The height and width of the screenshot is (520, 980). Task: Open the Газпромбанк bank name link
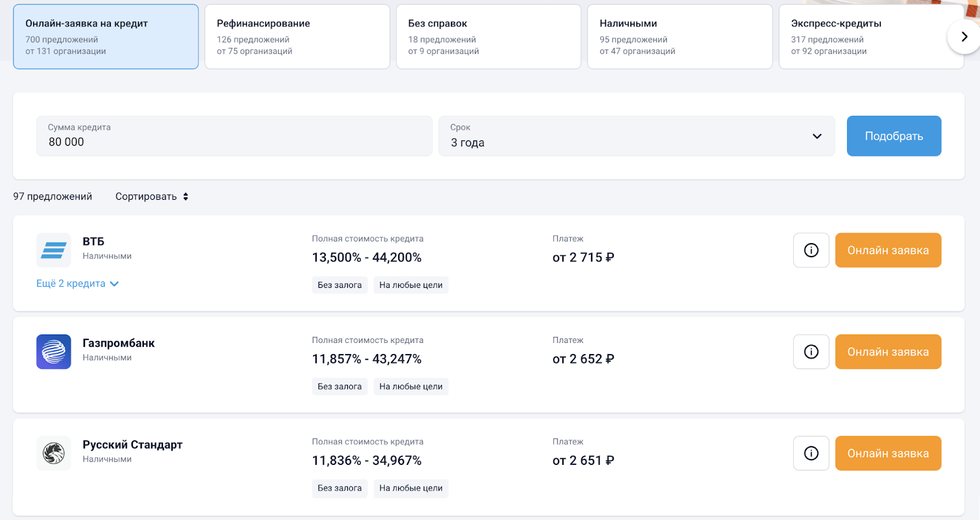[x=119, y=343]
